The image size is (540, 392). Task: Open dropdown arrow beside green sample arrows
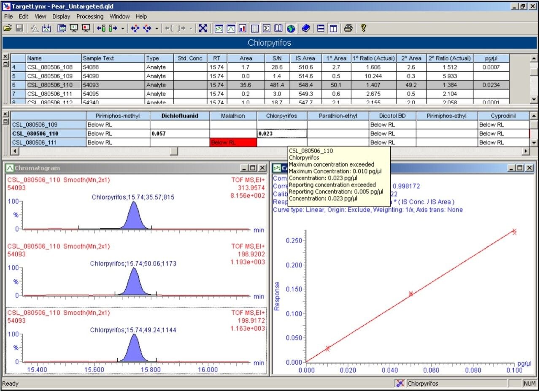click(x=123, y=28)
